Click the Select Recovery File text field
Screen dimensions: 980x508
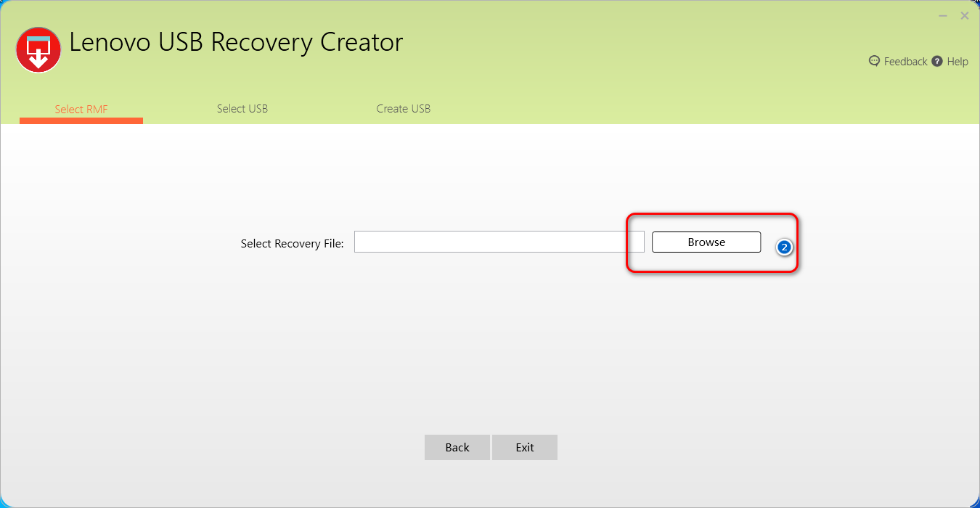coord(499,242)
